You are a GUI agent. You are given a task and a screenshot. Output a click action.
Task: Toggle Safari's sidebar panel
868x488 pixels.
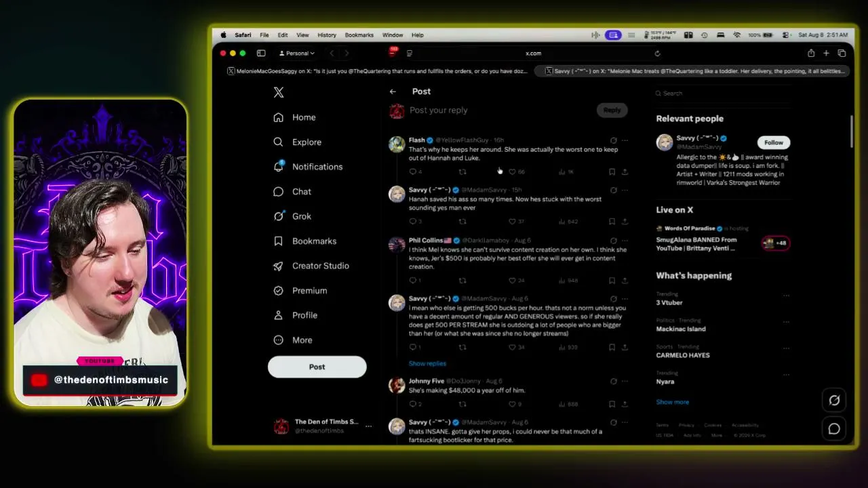[261, 54]
